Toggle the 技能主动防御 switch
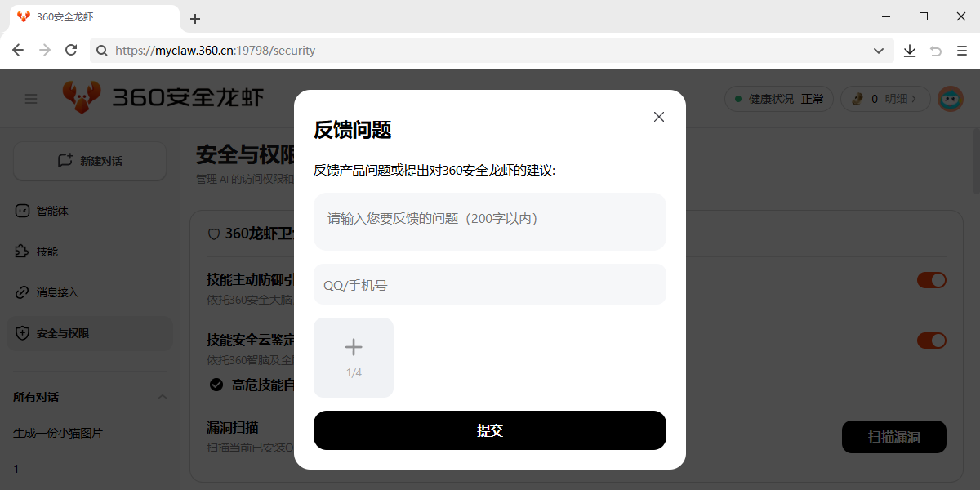The image size is (980, 490). (931, 280)
